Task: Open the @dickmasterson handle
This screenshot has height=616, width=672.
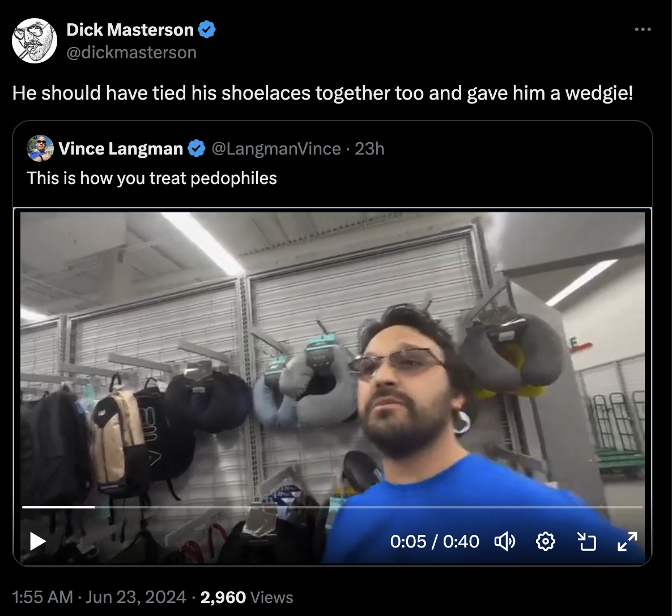Action: click(131, 52)
